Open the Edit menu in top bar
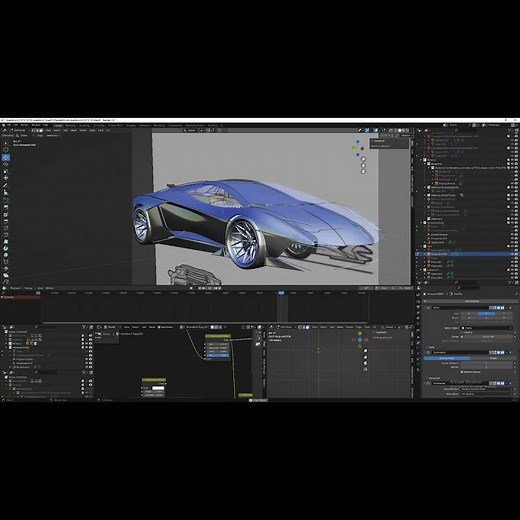Screen dimensions: 520x520 (16, 125)
